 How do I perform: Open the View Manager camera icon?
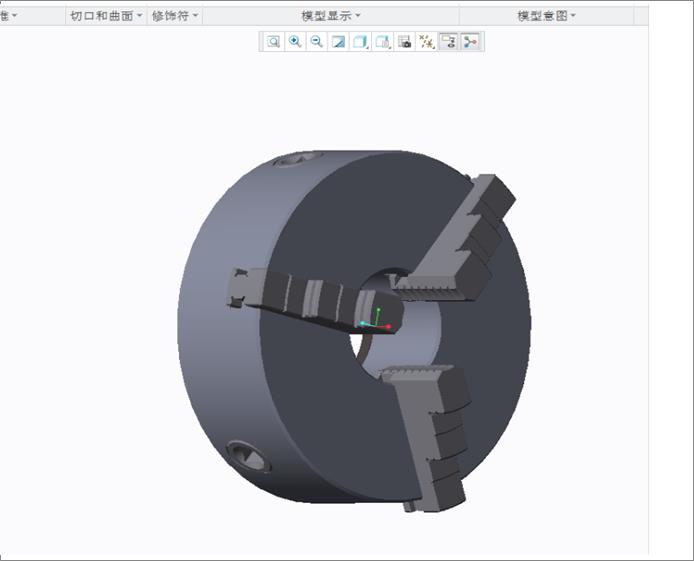pos(405,42)
